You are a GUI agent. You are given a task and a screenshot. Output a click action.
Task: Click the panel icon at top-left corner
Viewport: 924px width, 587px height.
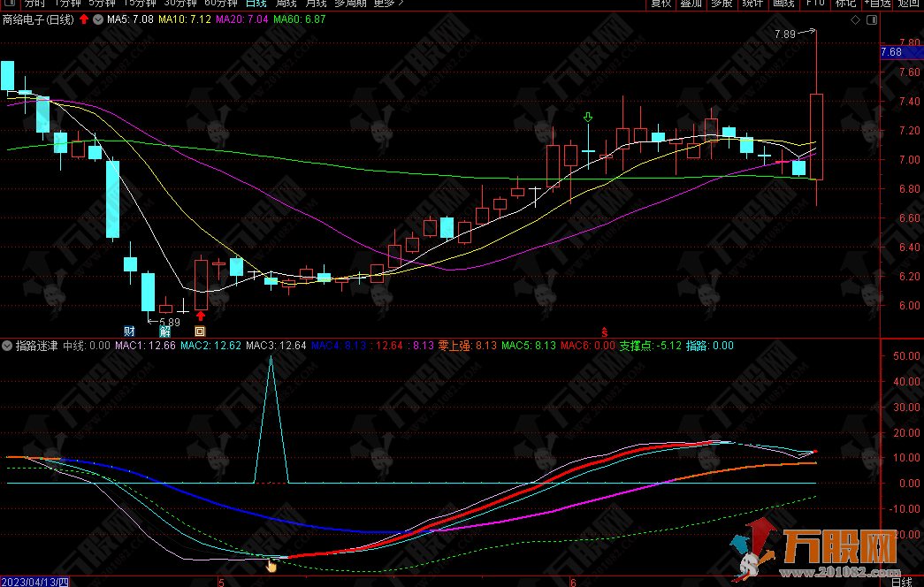[9, 3]
